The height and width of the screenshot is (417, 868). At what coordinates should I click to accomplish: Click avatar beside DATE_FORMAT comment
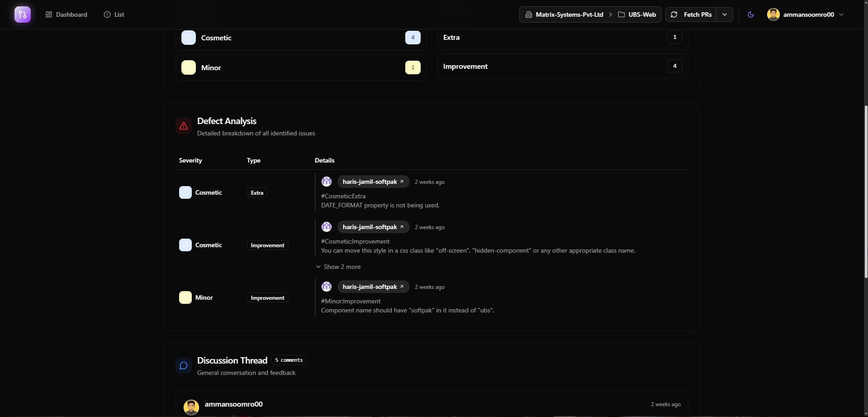[327, 182]
